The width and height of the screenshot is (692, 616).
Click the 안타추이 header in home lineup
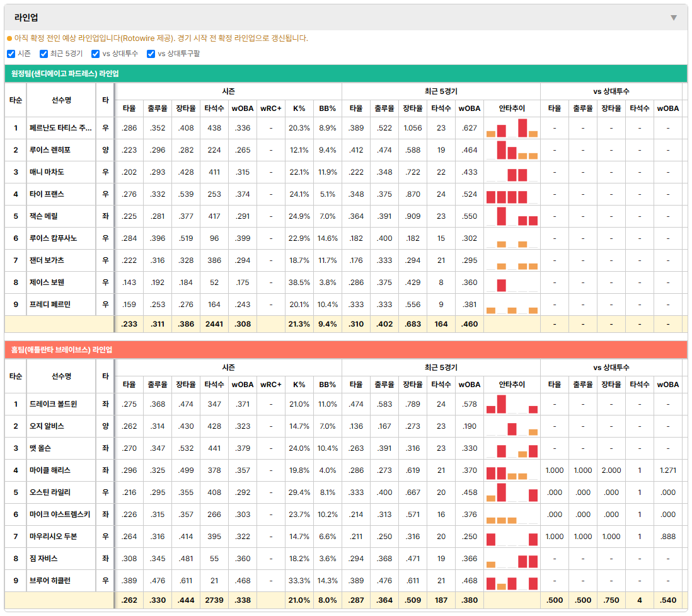(512, 385)
